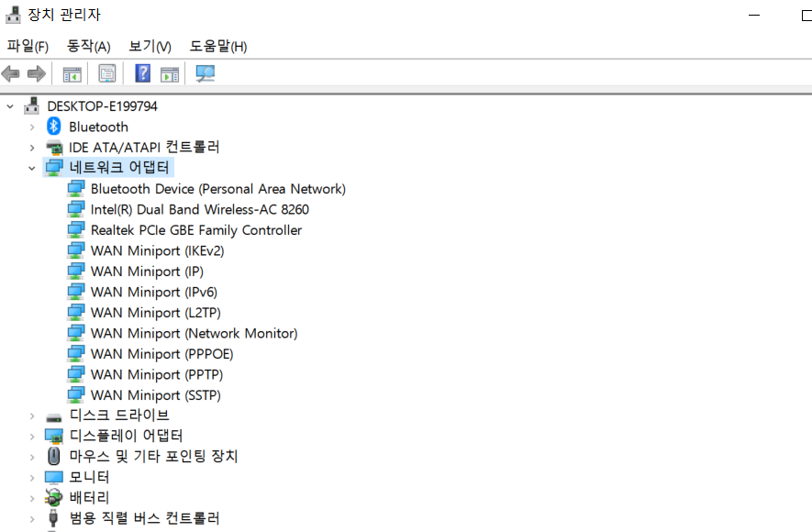Click the Forward arrow toolbar icon
This screenshot has width=812, height=532.
point(36,73)
